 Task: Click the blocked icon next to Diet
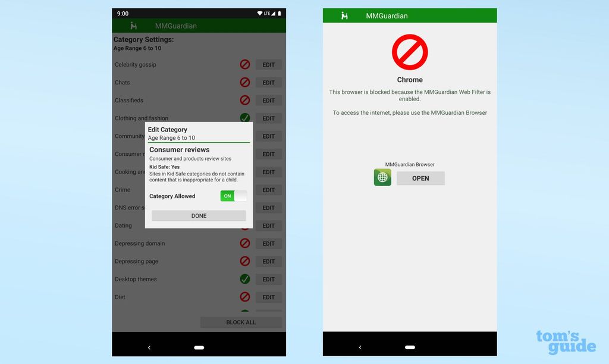pyautogui.click(x=244, y=297)
